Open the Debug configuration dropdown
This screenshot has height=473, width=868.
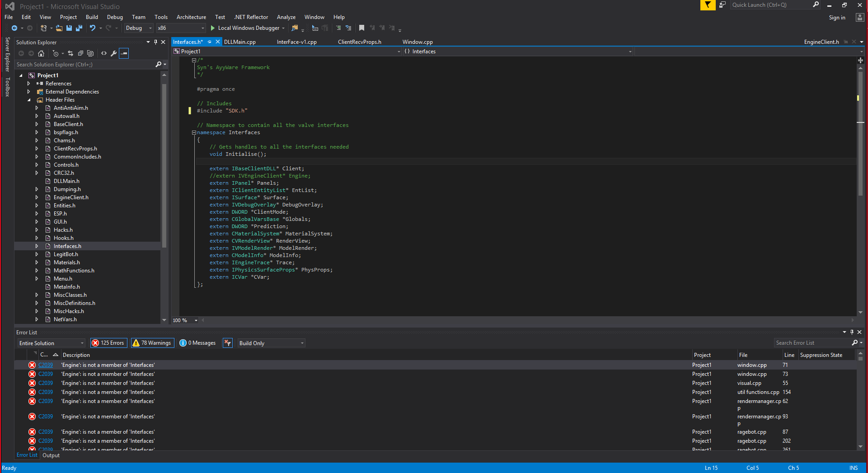click(x=139, y=28)
